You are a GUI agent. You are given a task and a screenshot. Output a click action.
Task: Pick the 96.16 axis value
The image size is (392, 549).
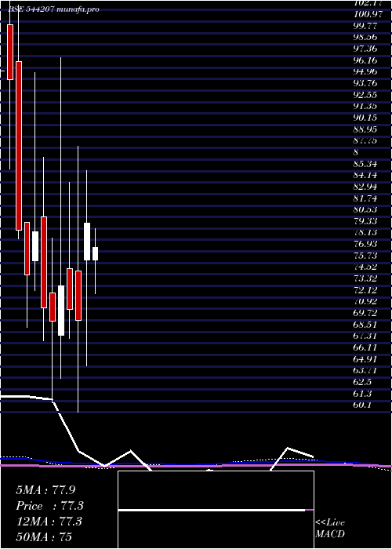[x=365, y=60]
